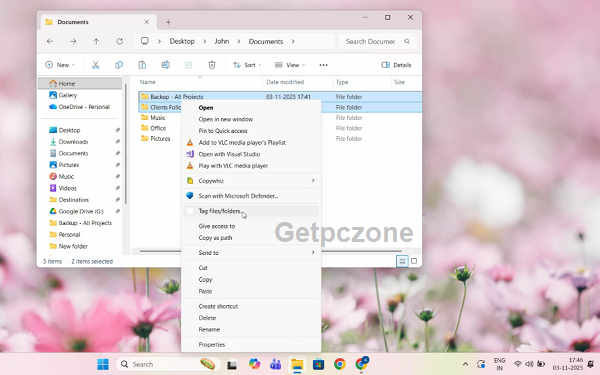Close the Documents tab
Screen dimensions: 600x375
147,22
